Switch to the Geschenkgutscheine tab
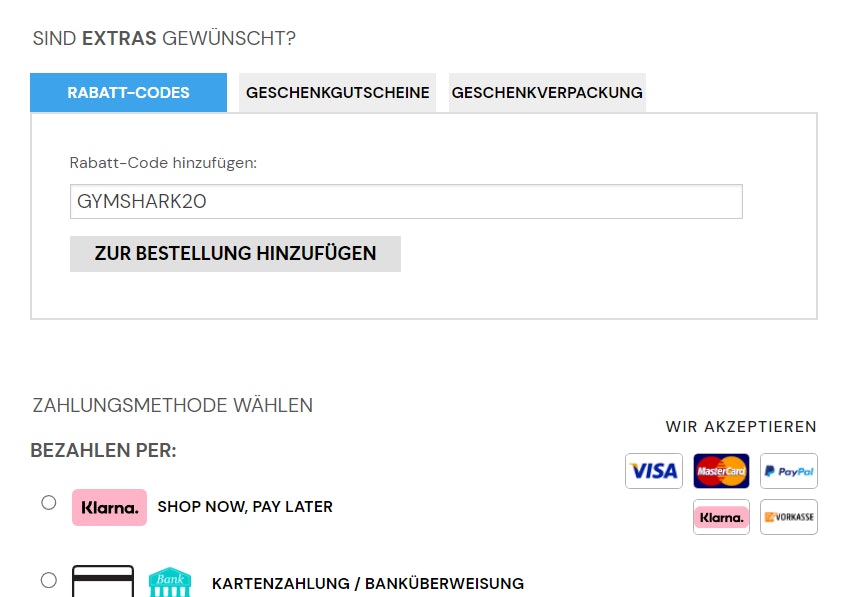Viewport: 853px width, 597px height. pyautogui.click(x=337, y=92)
